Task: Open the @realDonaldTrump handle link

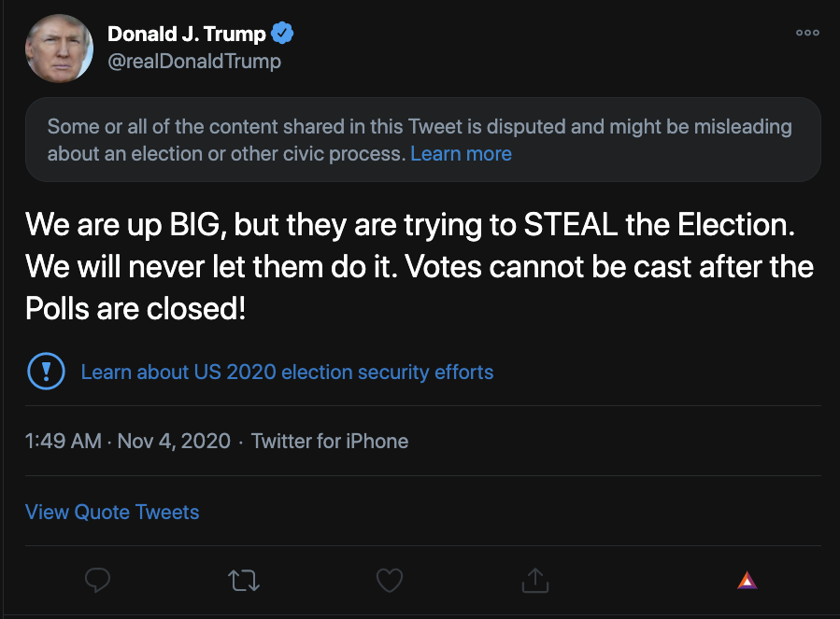Action: click(194, 62)
